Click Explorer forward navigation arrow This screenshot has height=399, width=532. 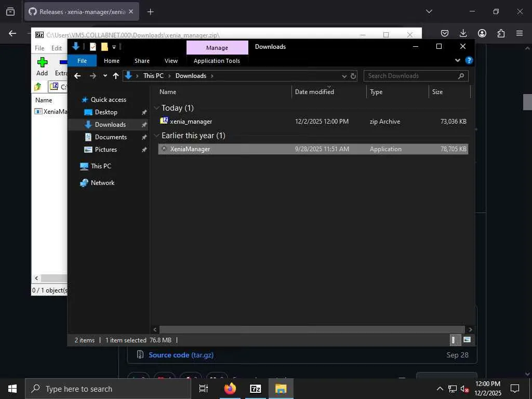pos(92,76)
